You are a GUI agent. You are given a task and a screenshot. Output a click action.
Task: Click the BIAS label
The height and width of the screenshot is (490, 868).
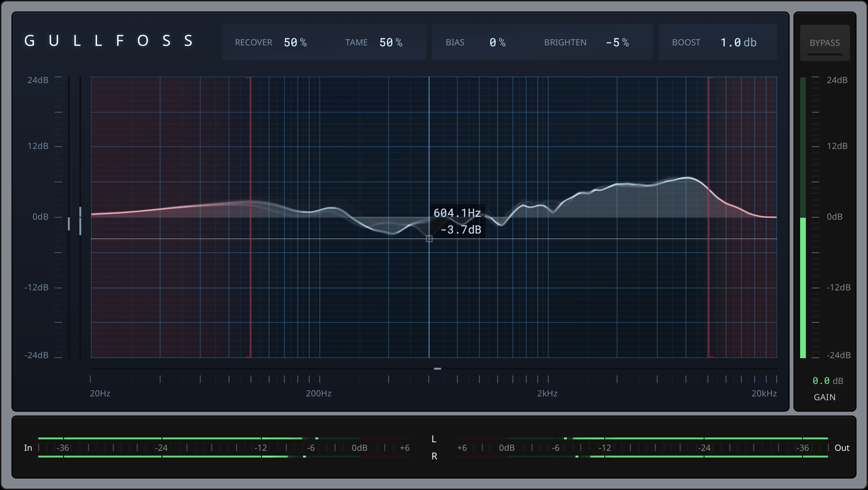click(455, 43)
